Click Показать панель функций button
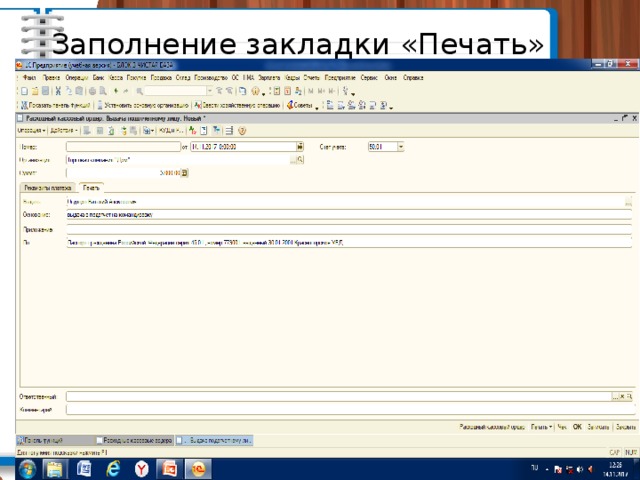Screen dimensions: 640x480 coord(56,105)
